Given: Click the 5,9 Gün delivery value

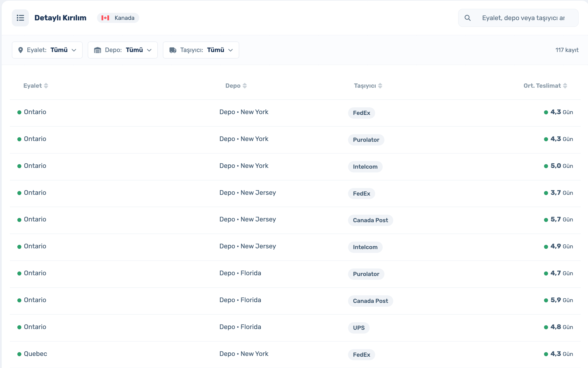Looking at the screenshot, I should [562, 300].
